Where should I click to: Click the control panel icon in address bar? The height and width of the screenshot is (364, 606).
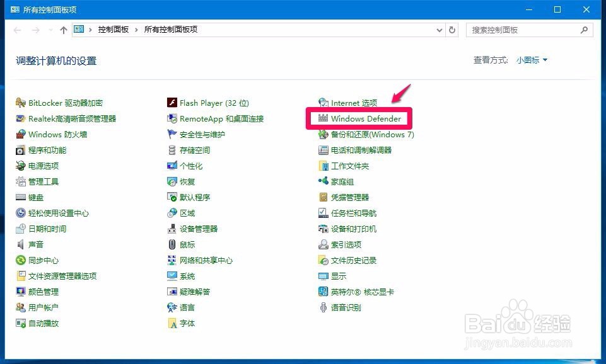coord(79,30)
